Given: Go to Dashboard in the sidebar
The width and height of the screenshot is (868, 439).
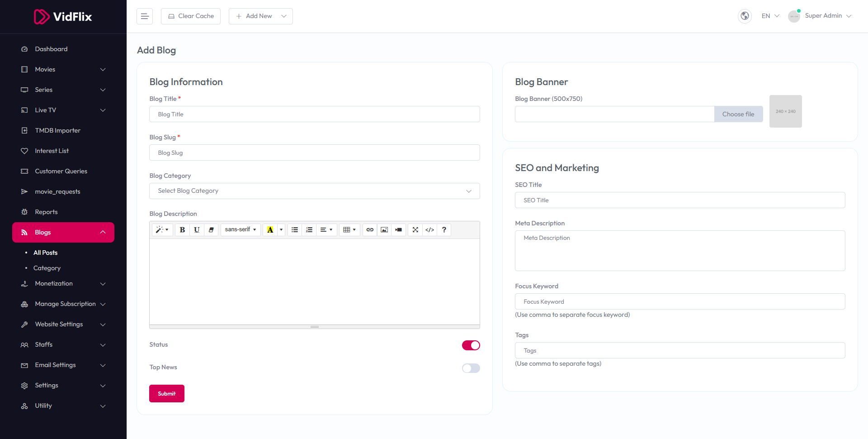Looking at the screenshot, I should pos(51,49).
